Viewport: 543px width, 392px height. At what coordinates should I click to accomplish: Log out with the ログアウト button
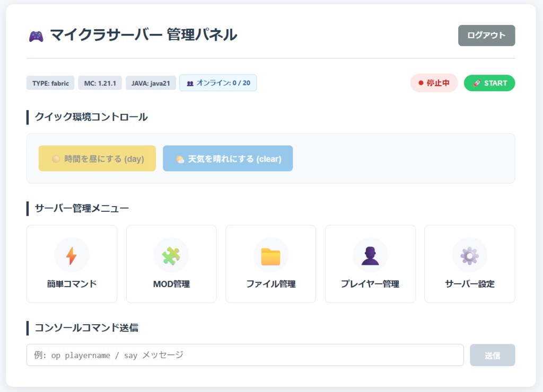click(486, 35)
